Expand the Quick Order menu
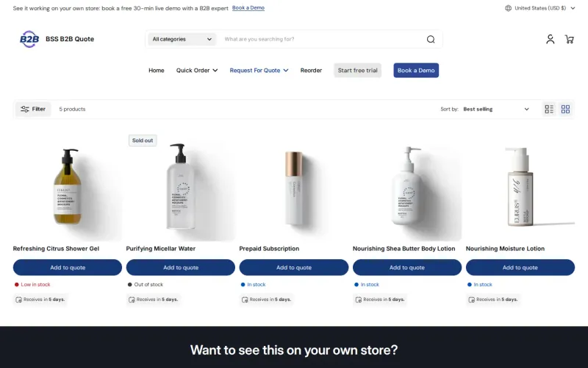This screenshot has height=368, width=588. point(197,70)
